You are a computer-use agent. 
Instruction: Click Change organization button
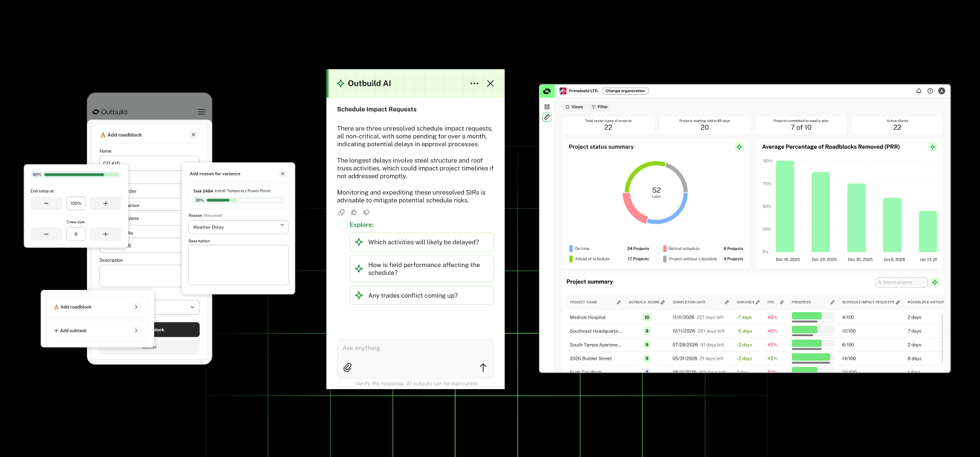(x=625, y=91)
